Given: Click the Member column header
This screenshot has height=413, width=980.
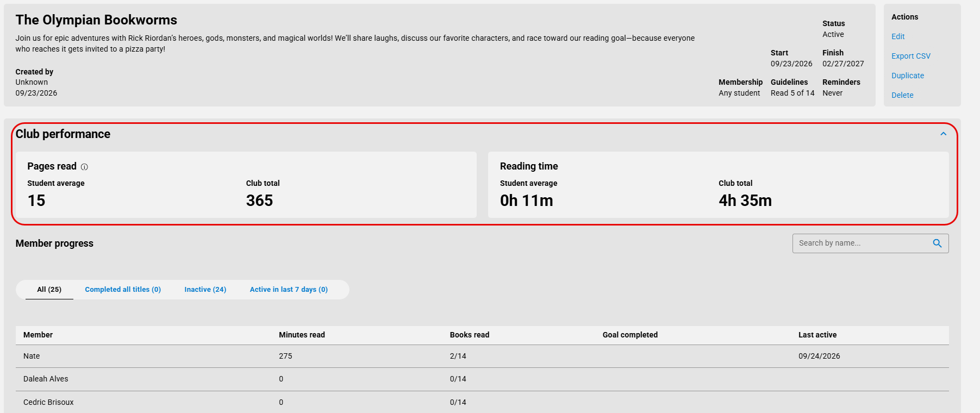Looking at the screenshot, I should coord(38,335).
